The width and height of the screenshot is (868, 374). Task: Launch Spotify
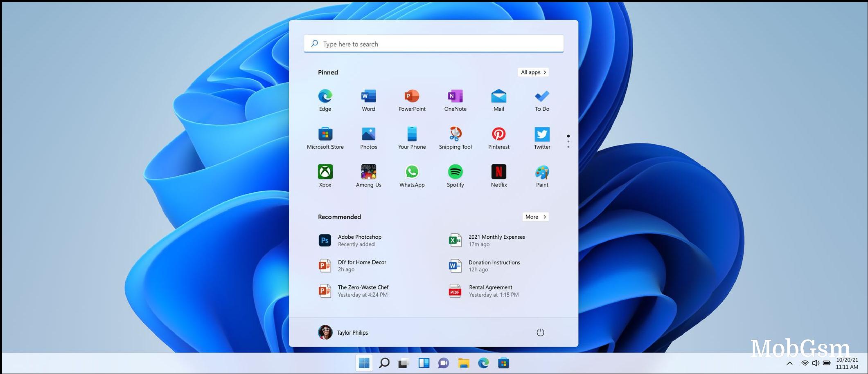tap(455, 176)
